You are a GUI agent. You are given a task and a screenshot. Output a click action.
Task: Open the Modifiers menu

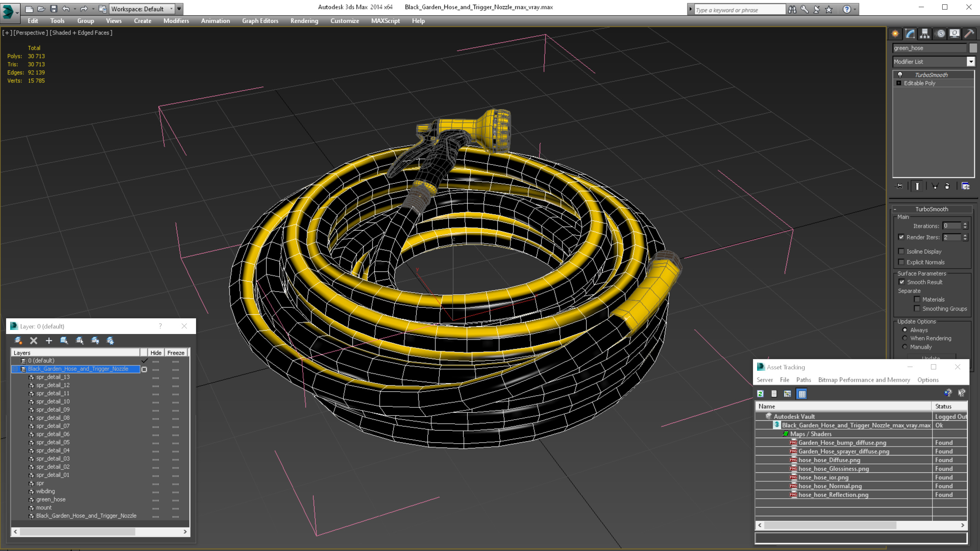176,21
